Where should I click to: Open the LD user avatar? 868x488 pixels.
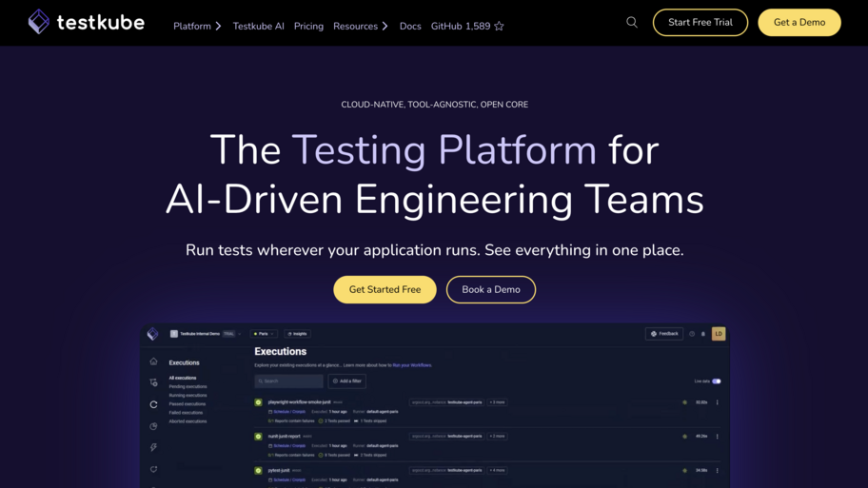pyautogui.click(x=719, y=334)
